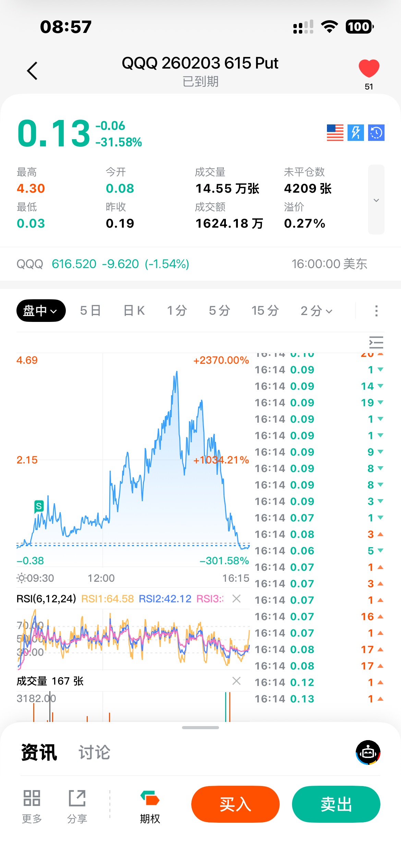Toggle the trade list panel icon
The width and height of the screenshot is (401, 868).
(376, 342)
